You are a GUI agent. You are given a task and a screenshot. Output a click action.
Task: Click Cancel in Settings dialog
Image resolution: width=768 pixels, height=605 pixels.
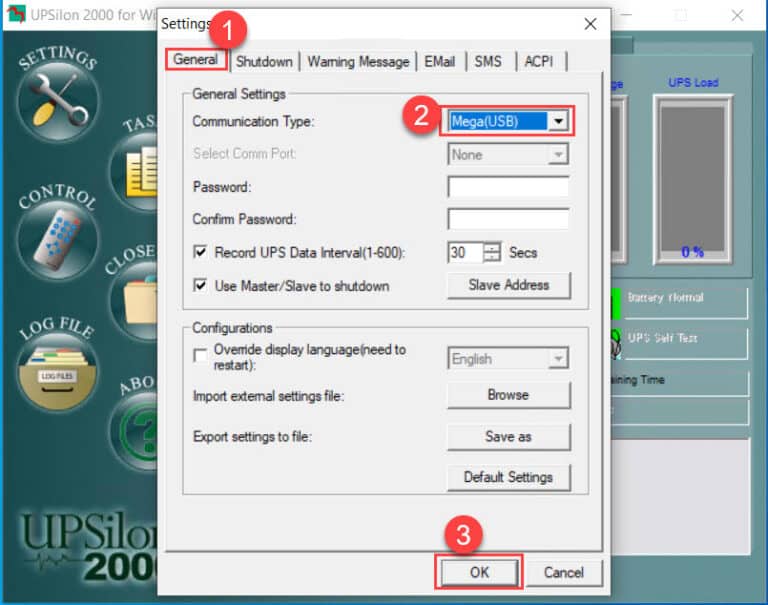coord(564,572)
